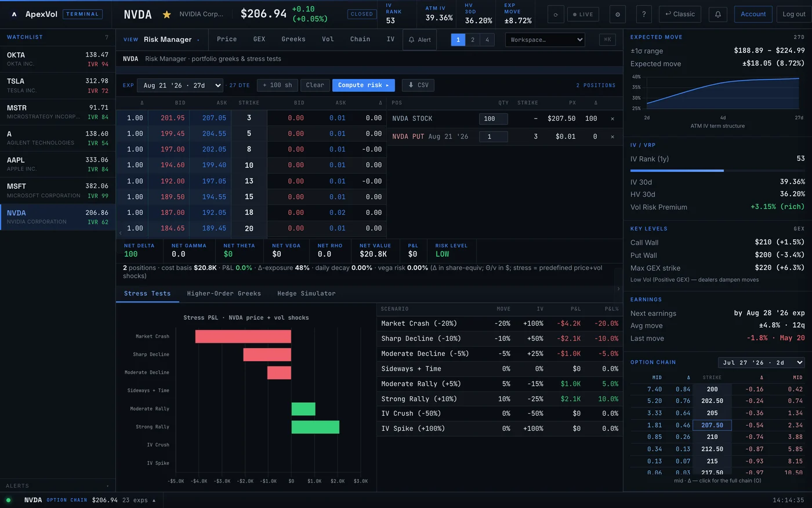Click strike 15 in the risk chain

tap(249, 197)
